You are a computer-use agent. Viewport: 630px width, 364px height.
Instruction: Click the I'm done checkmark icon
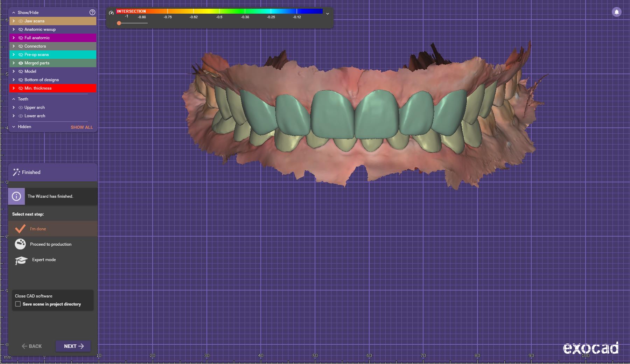[x=20, y=229]
